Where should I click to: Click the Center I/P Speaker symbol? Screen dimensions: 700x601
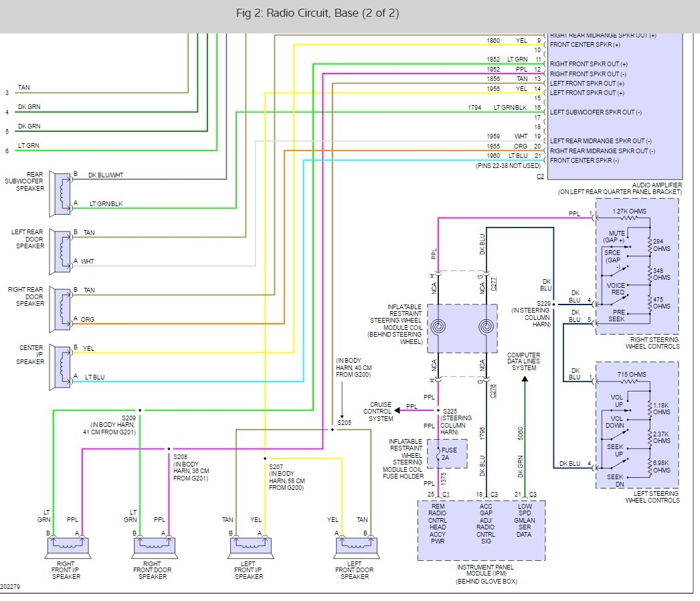(60, 367)
